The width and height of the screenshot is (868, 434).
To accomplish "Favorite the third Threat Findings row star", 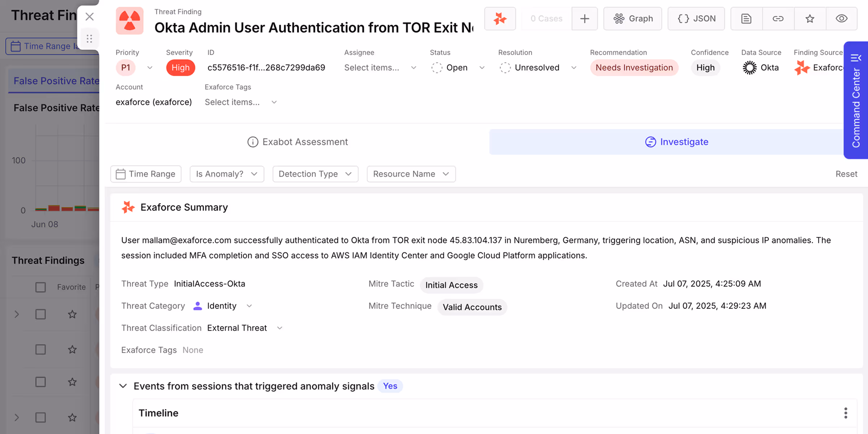I will (x=72, y=382).
